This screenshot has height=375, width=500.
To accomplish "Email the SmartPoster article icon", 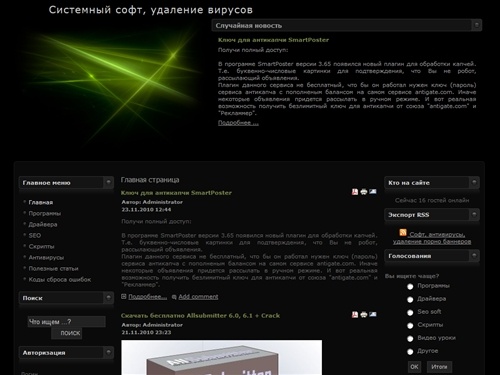I will [373, 192].
